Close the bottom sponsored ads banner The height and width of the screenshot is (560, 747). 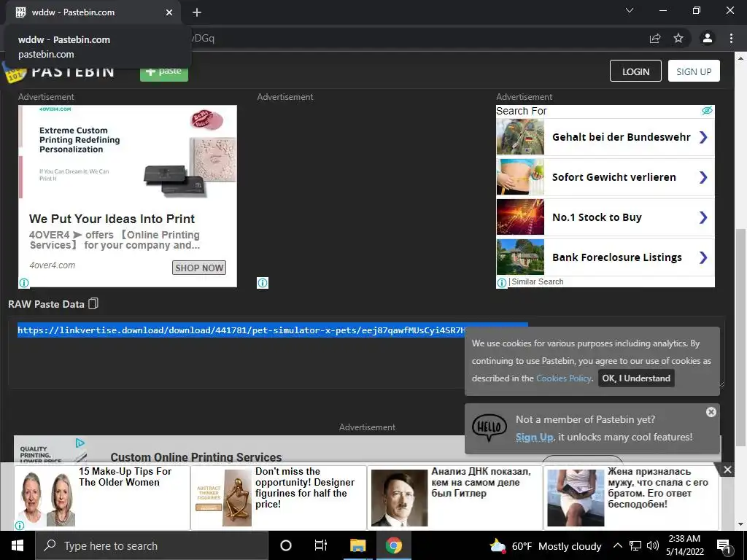coord(727,470)
